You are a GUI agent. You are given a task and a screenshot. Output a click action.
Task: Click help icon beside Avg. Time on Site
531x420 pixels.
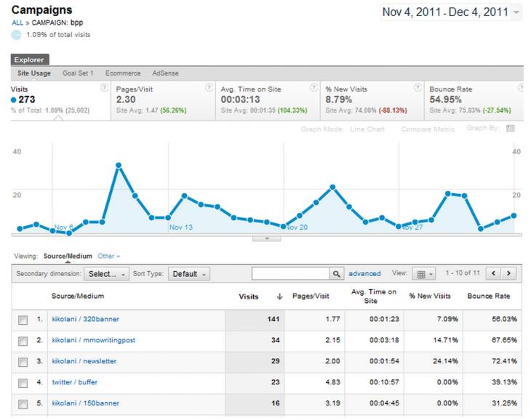(314, 88)
